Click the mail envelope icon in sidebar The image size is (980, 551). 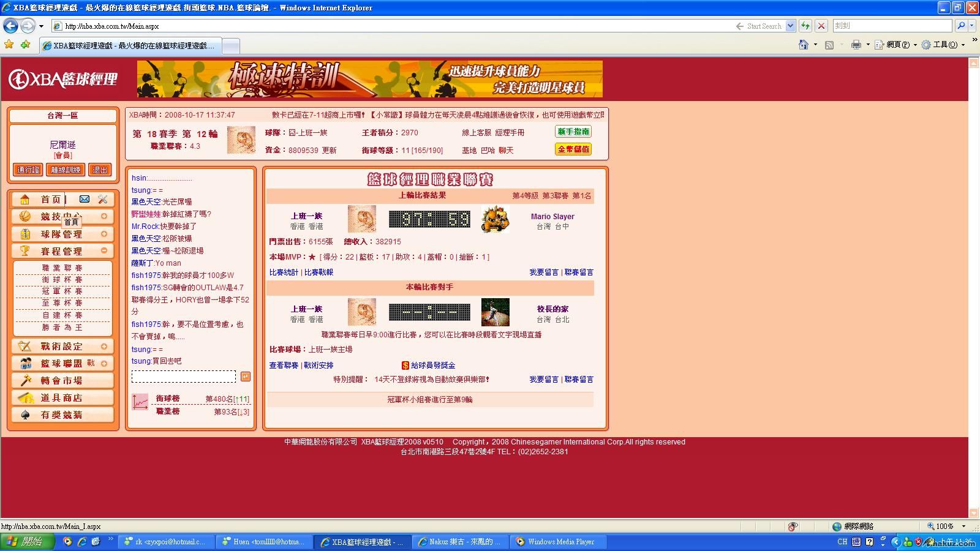point(85,199)
